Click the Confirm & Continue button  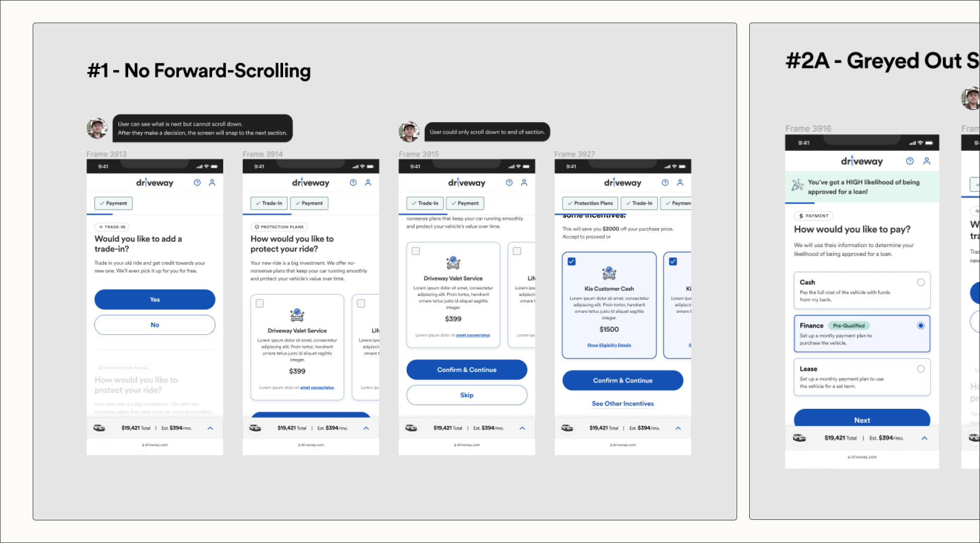pos(467,369)
